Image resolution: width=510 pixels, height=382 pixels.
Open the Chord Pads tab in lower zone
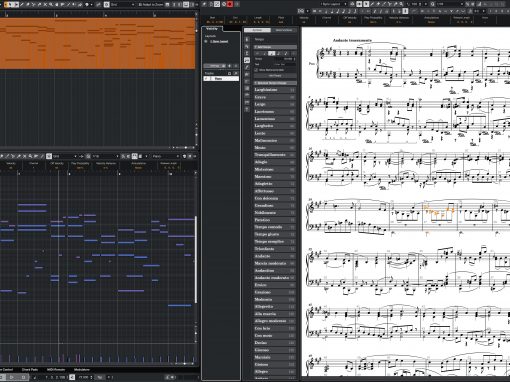point(30,369)
